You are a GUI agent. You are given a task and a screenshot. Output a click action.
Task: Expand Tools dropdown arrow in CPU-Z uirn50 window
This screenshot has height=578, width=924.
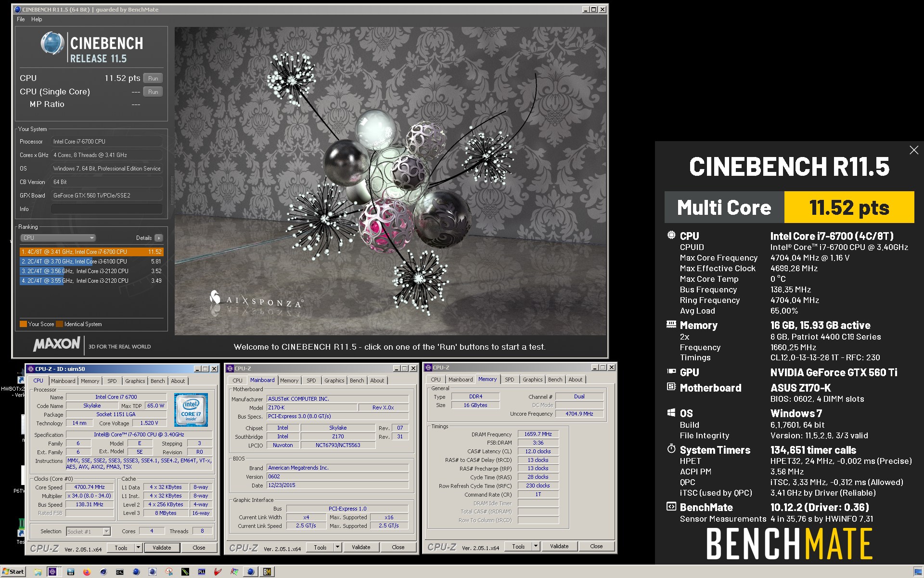(138, 548)
